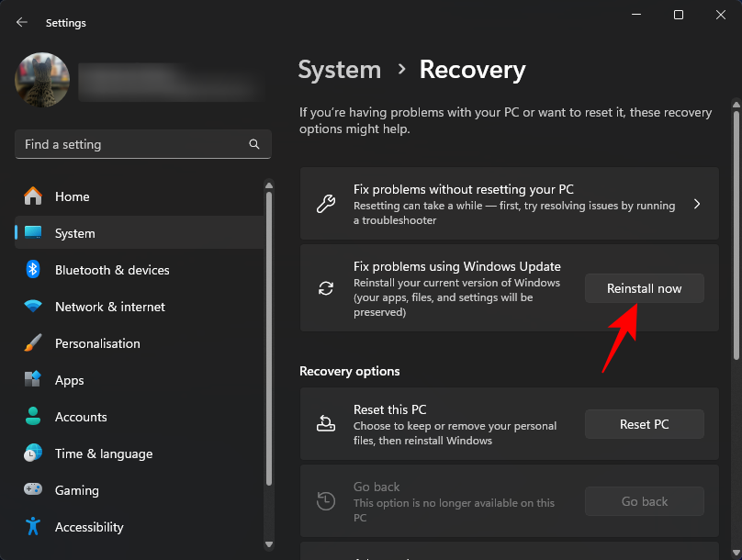Viewport: 742px width, 560px height.
Task: Click the Reset PC button
Action: click(x=644, y=424)
